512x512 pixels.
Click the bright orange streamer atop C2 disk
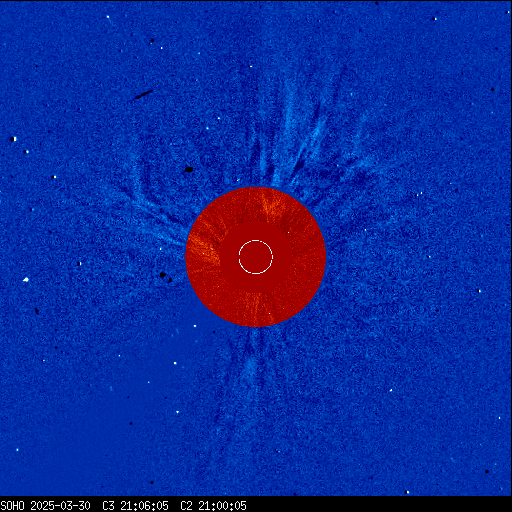271,204
